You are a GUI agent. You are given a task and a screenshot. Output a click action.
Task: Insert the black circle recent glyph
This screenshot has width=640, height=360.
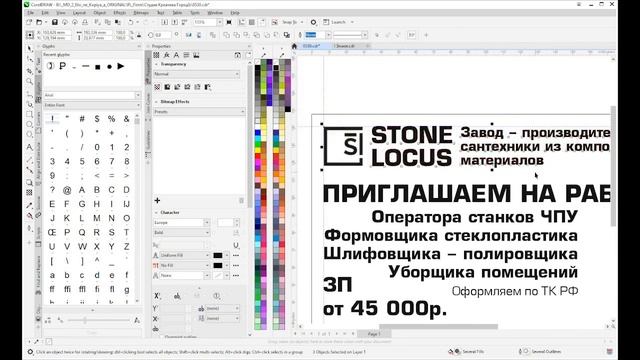pyautogui.click(x=109, y=67)
